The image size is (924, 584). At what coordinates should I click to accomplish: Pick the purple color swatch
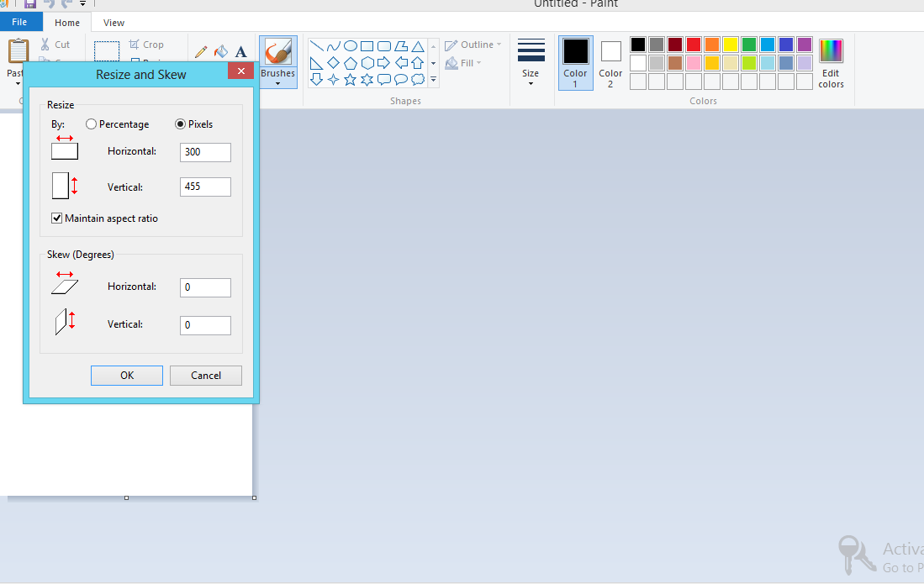pyautogui.click(x=805, y=45)
